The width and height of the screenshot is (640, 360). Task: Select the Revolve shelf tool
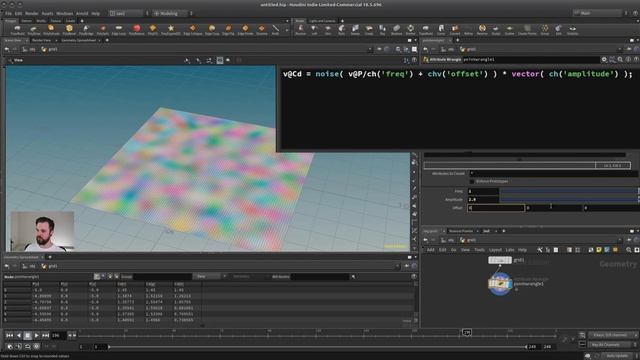coord(300,29)
